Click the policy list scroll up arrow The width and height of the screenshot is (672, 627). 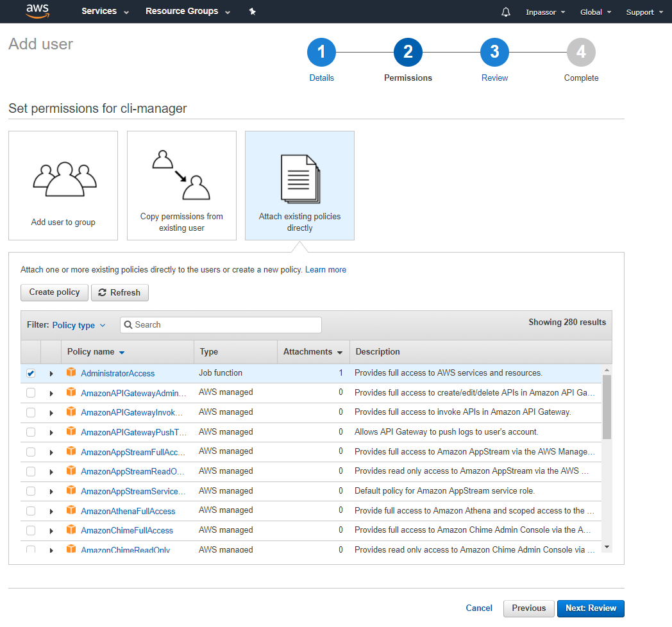[607, 370]
